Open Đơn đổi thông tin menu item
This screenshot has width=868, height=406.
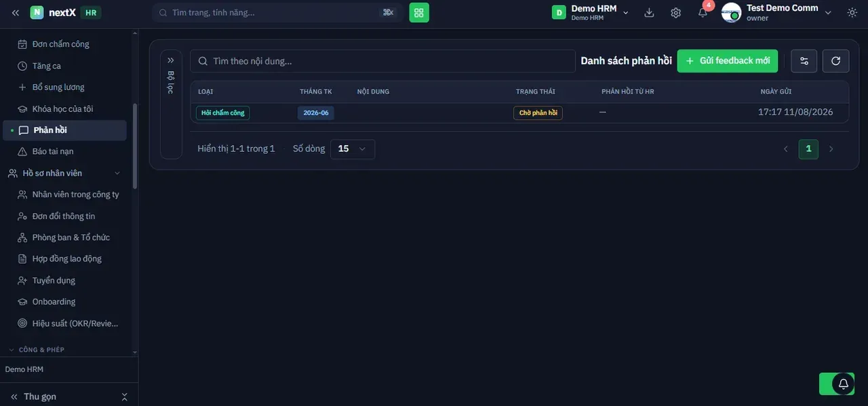point(64,216)
